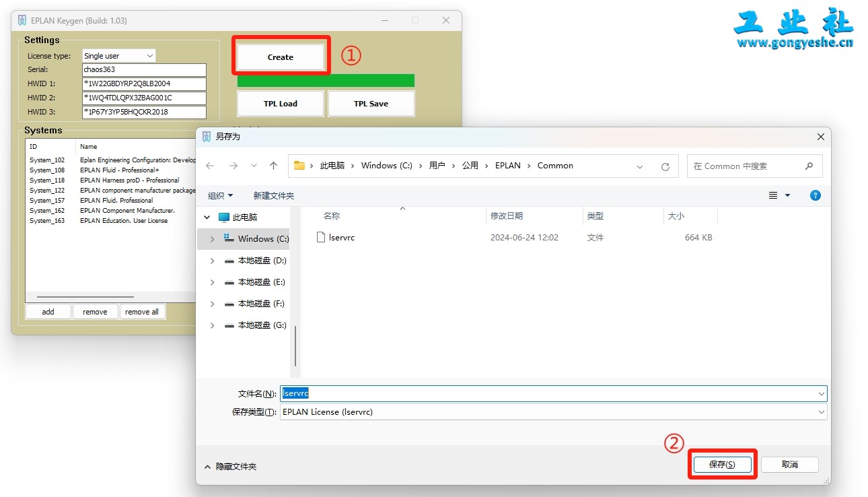
Task: Click 用户 in the address breadcrumb
Action: tap(437, 166)
